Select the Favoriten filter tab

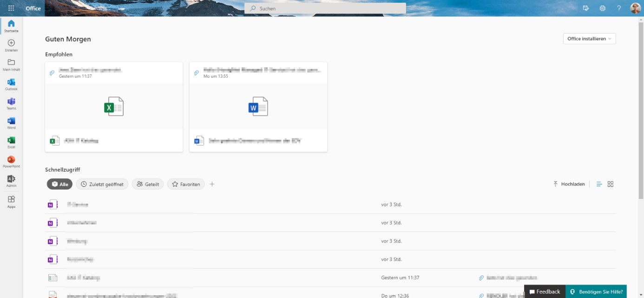186,184
